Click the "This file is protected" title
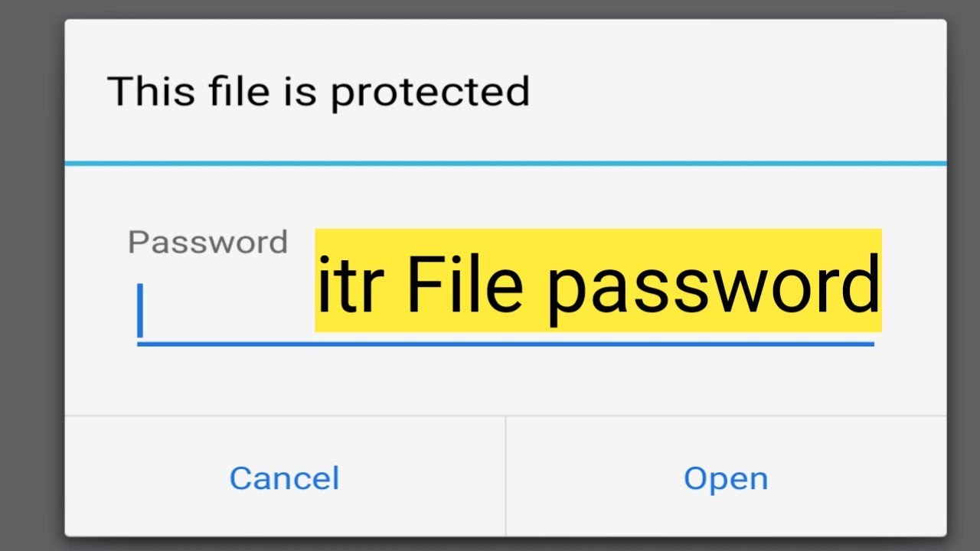Viewport: 980px width, 551px height. tap(318, 91)
